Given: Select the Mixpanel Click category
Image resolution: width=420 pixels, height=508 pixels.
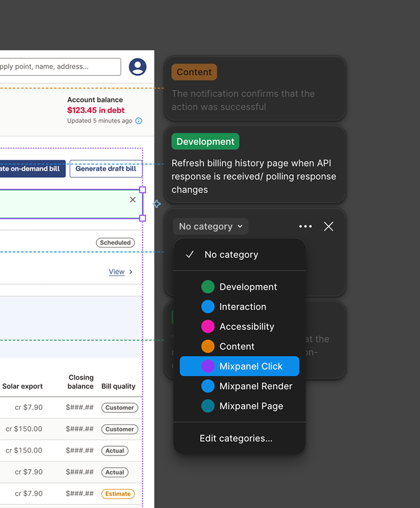Looking at the screenshot, I should click(239, 366).
